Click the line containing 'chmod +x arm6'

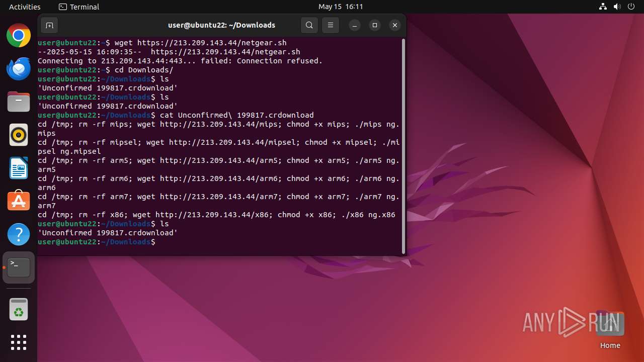[x=219, y=178]
